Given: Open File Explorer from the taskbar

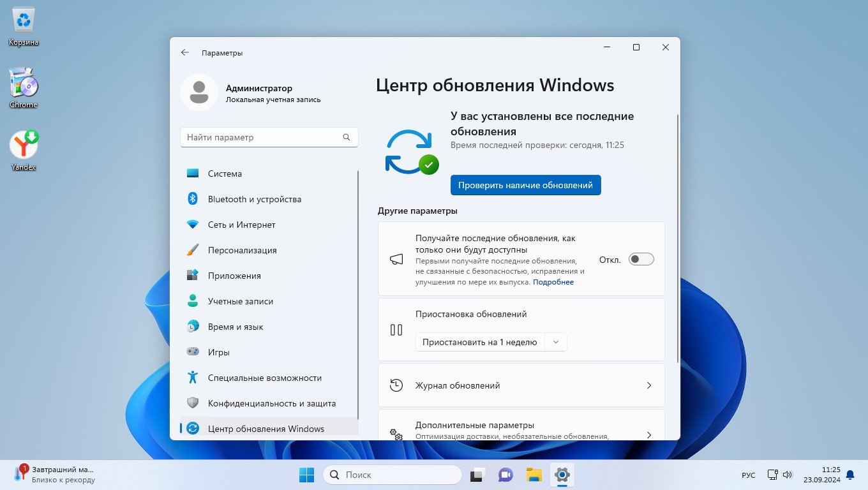Looking at the screenshot, I should pyautogui.click(x=534, y=475).
